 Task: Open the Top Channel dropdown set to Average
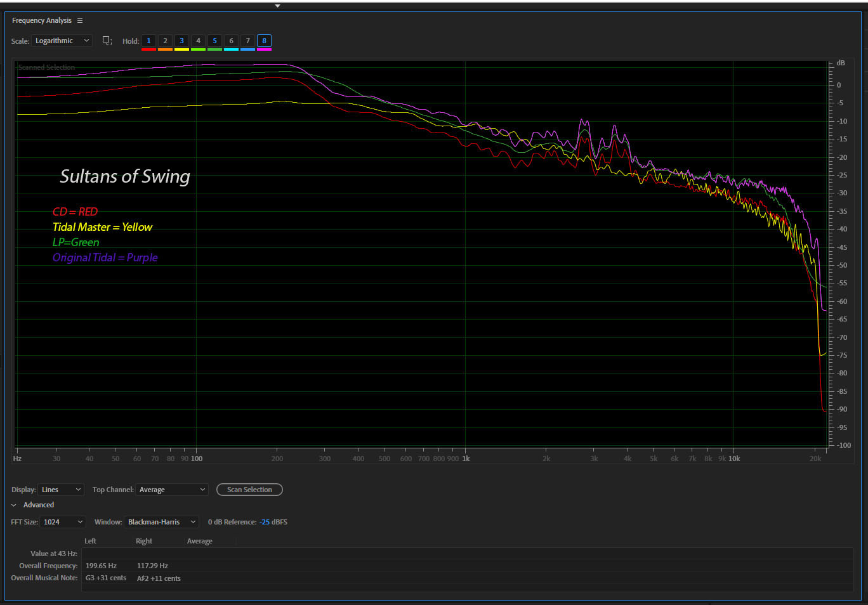pos(172,490)
